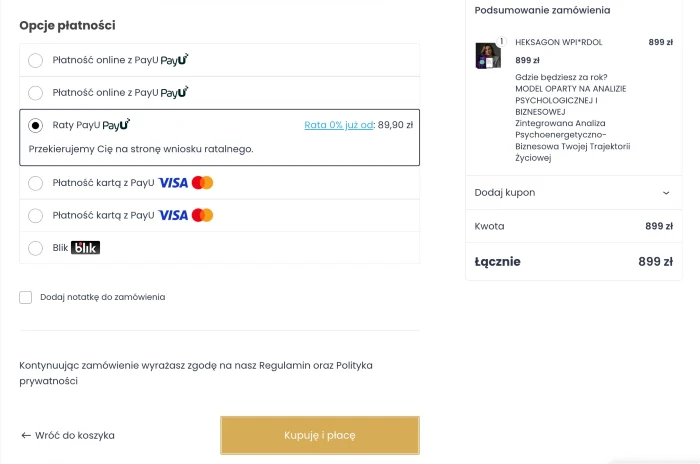Choose the Blik payment radio button
Image resolution: width=700 pixels, height=464 pixels.
pos(36,248)
